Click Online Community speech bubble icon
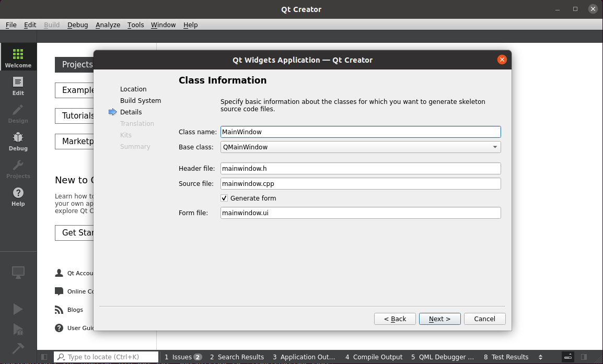Image resolution: width=603 pixels, height=364 pixels. (x=59, y=291)
